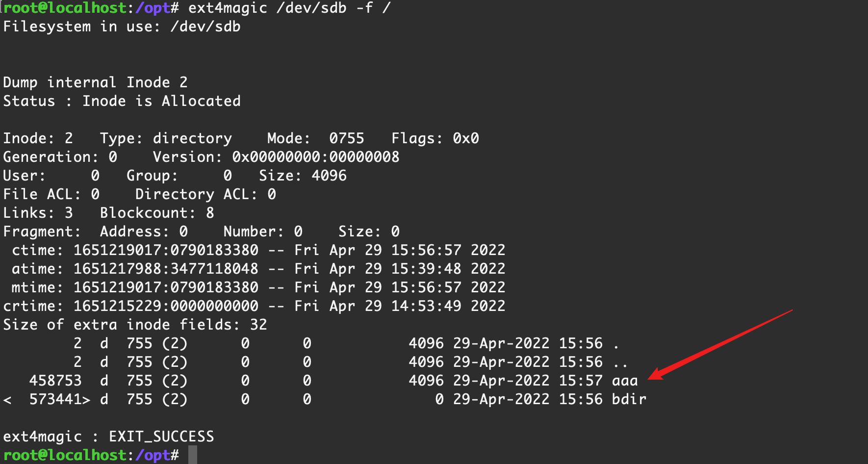Click the crtime timestamp 1651215229:0000000000
Screen dimensions: 868x464
pyautogui.click(x=166, y=306)
